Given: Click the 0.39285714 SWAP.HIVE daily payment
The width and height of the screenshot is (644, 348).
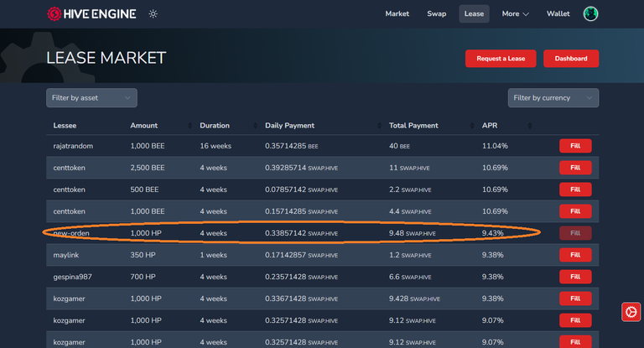Looking at the screenshot, I should coord(302,168).
